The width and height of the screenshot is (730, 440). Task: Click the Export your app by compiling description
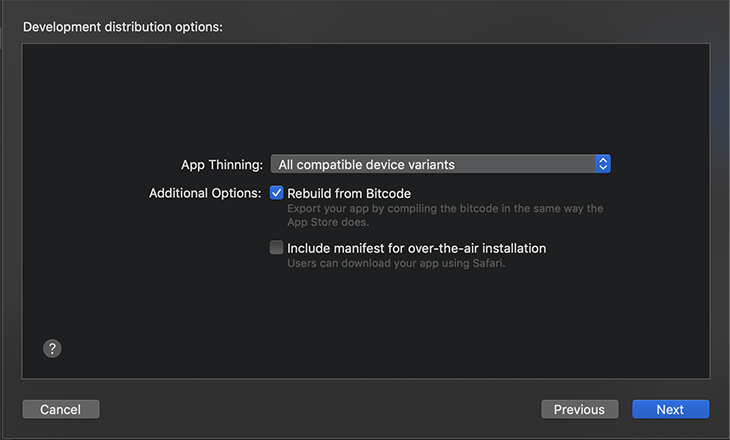click(x=445, y=209)
